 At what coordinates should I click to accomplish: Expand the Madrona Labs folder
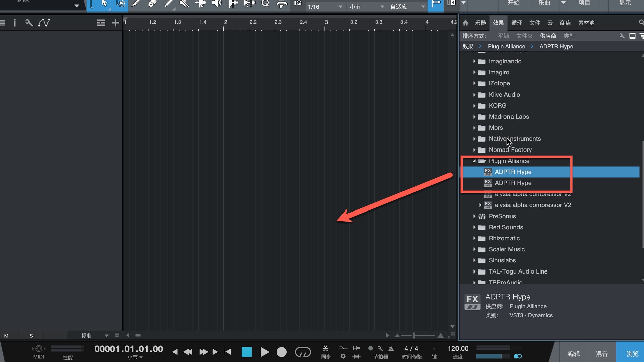tap(474, 117)
